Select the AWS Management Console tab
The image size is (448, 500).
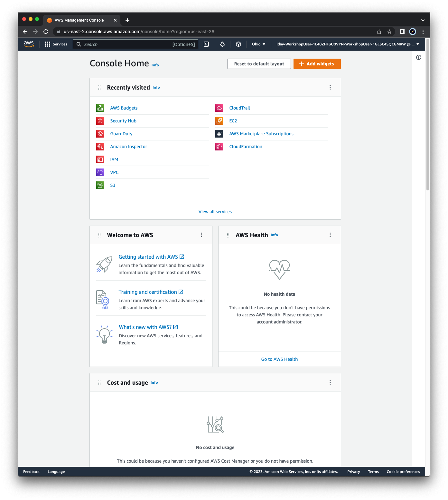point(82,20)
